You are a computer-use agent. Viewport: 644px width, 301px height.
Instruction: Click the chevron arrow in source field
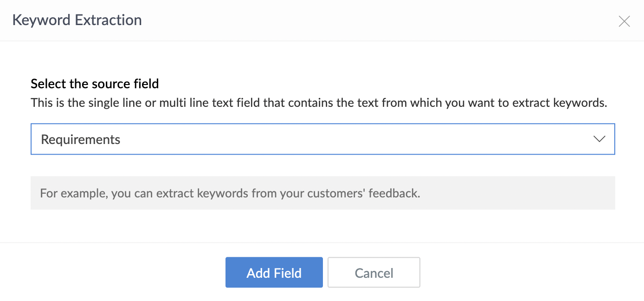point(599,139)
